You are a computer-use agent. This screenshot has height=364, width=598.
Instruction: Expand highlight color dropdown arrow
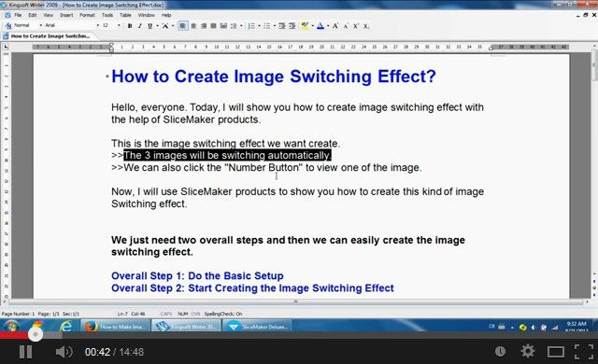click(312, 26)
